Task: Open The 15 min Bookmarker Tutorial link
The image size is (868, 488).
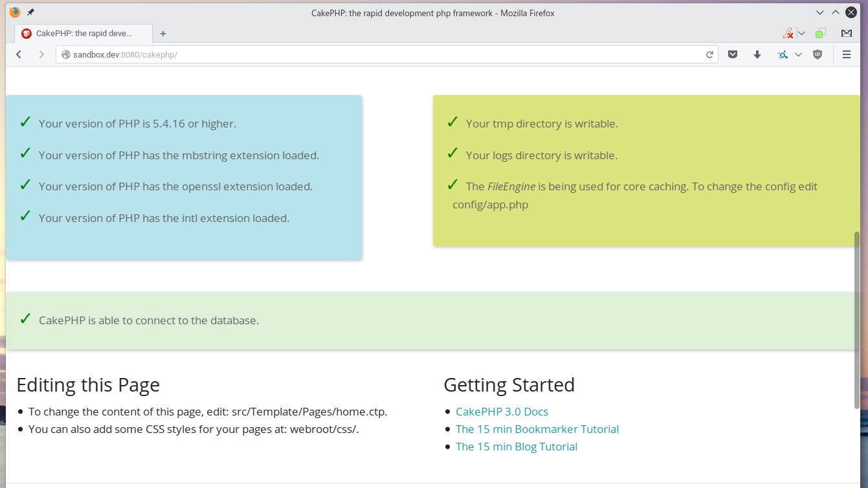Action: (x=537, y=429)
